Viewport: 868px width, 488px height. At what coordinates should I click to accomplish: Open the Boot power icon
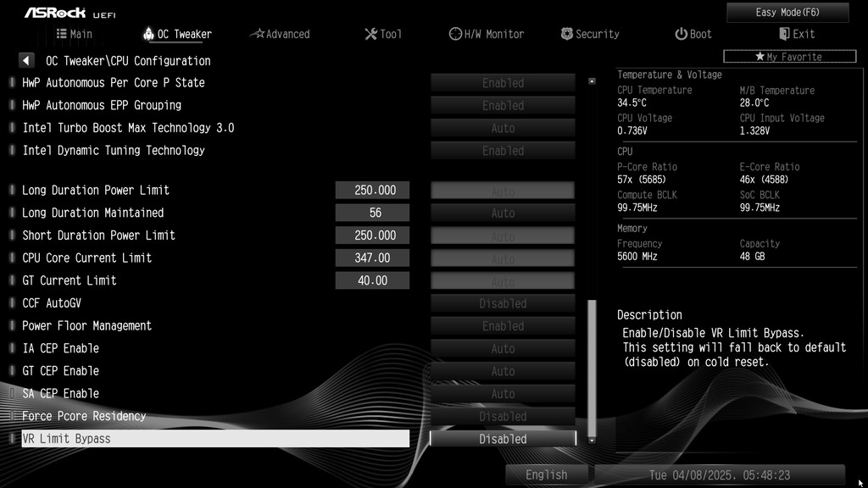click(x=681, y=34)
